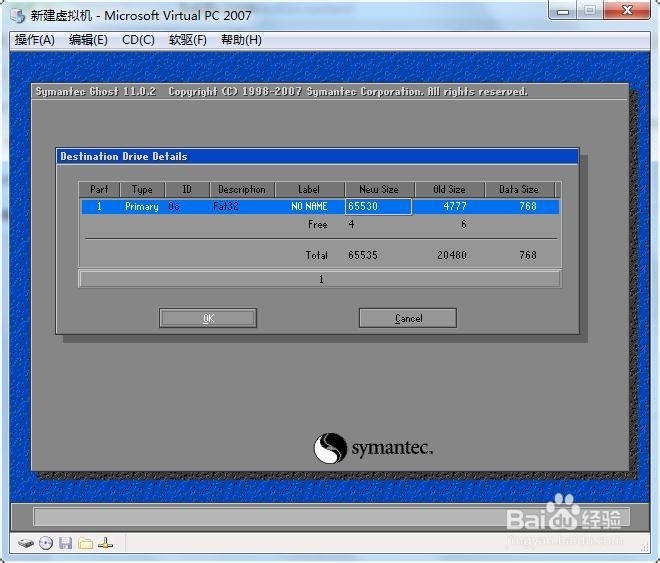
Task: Open the 操作(A) menu
Action: (35, 40)
